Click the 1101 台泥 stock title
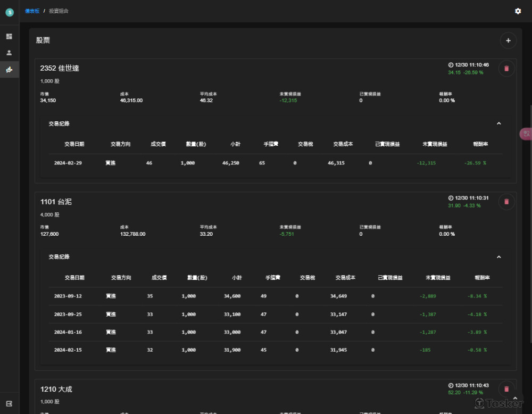 click(x=56, y=202)
